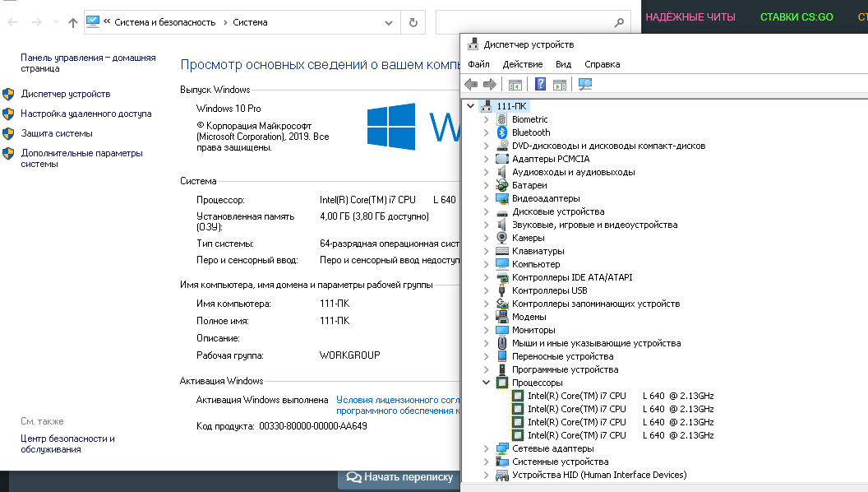
Task: Open Настройка удаленного доступа link
Action: [85, 114]
